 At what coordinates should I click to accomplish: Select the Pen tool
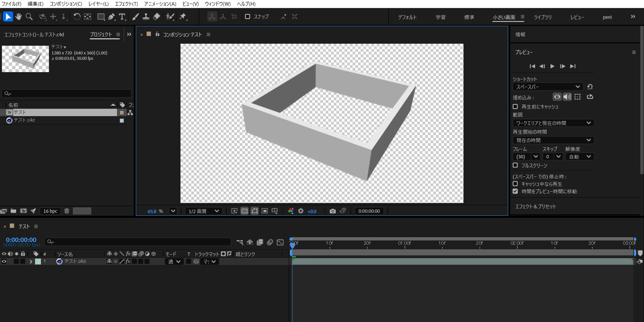tap(112, 16)
